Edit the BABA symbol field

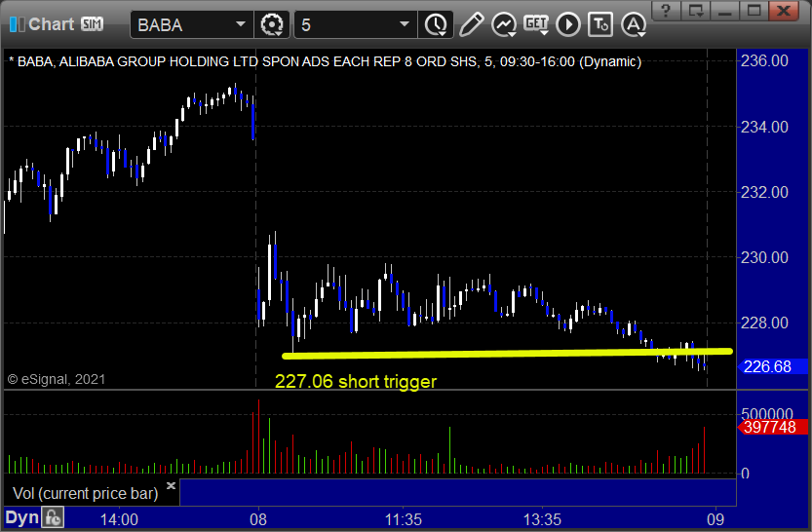tap(192, 24)
